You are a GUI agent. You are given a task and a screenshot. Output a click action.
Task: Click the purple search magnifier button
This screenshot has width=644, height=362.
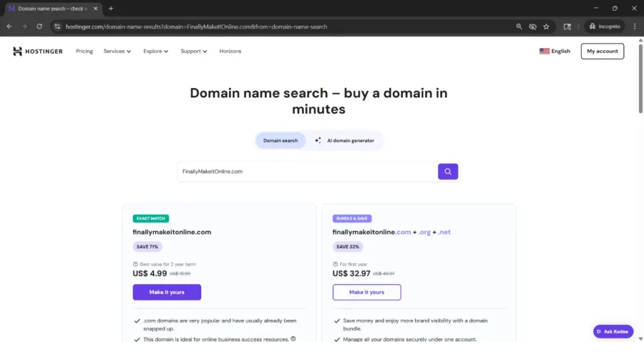pos(448,172)
